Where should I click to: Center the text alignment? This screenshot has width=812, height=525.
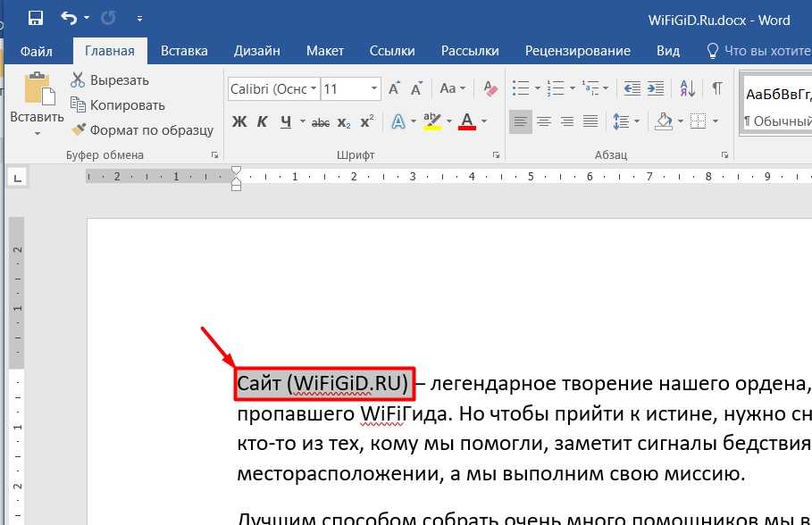coord(544,122)
